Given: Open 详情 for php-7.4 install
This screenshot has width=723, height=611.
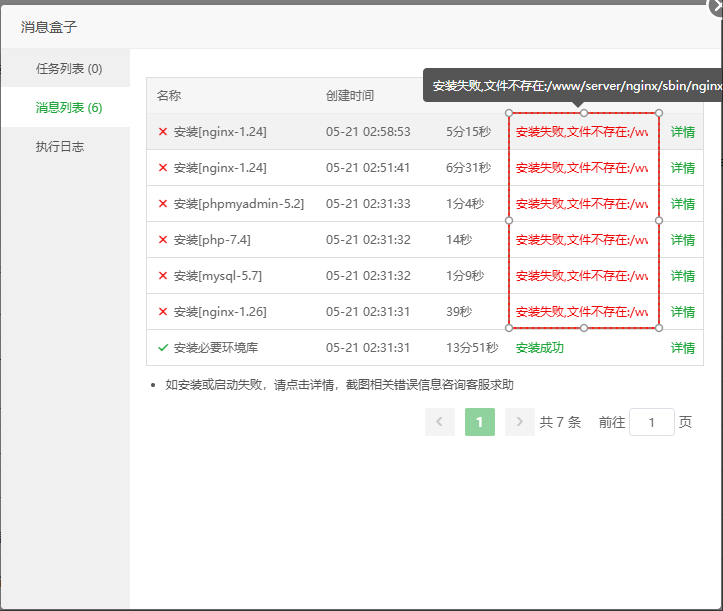Looking at the screenshot, I should (x=682, y=240).
